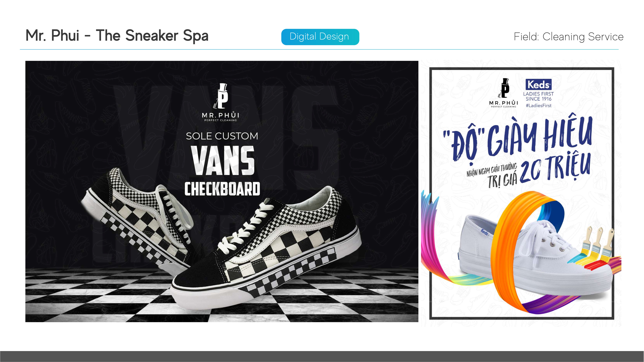Click the Mr. Phủi top-hat logo on black poster

221,102
